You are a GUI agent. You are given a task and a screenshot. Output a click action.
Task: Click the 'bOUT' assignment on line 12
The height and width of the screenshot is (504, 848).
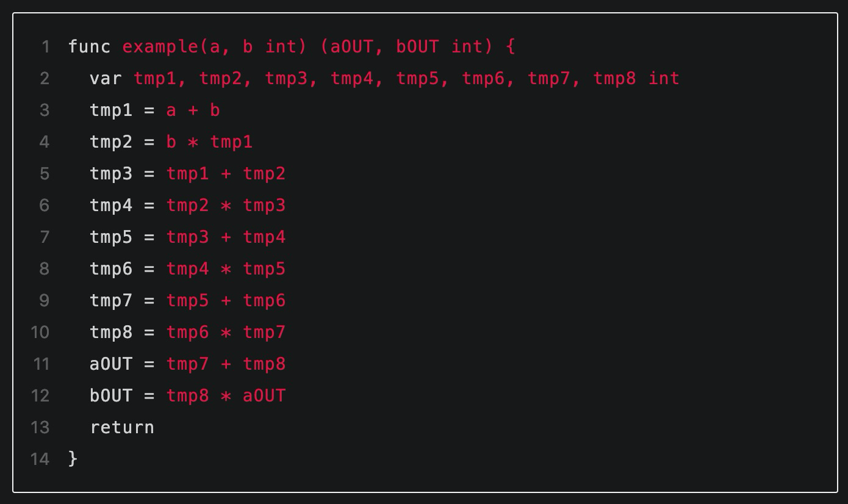(111, 395)
